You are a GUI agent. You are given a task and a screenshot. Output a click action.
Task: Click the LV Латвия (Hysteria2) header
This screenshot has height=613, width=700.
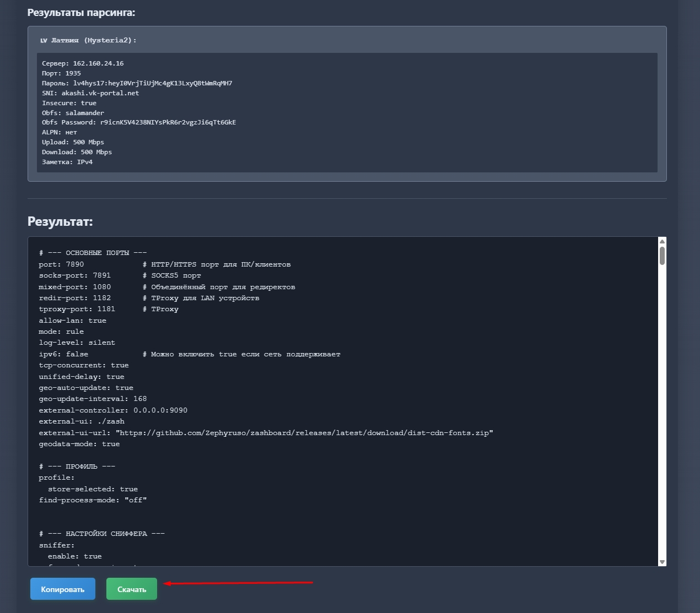[x=88, y=40]
